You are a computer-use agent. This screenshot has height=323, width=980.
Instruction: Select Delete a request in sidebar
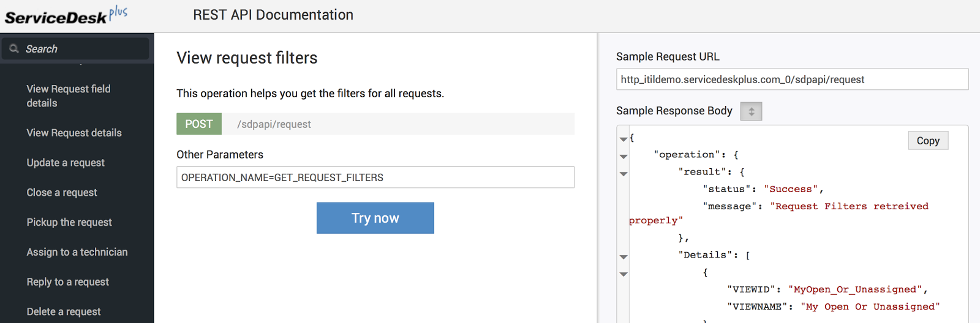click(64, 312)
